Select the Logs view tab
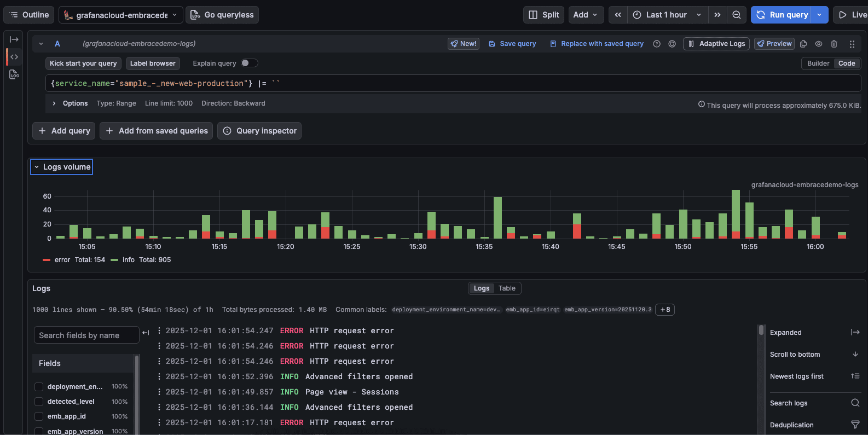The width and height of the screenshot is (868, 435). click(x=482, y=288)
